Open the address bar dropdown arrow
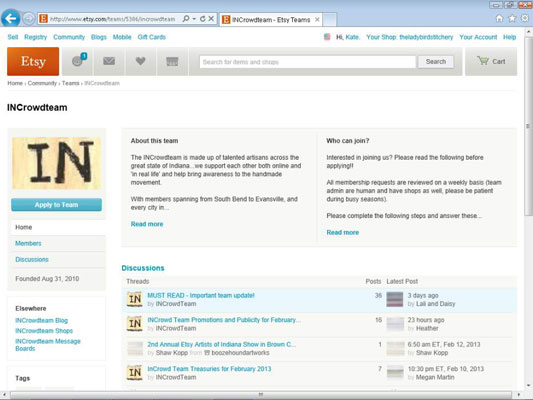This screenshot has width=533, height=400. [x=194, y=19]
